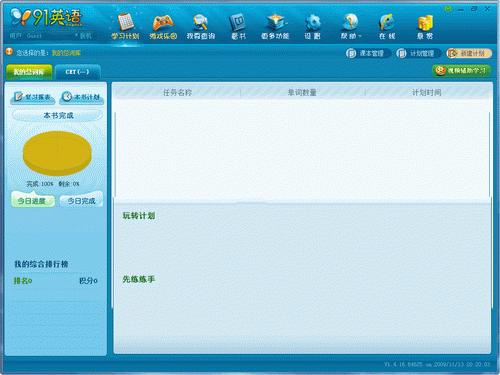Open the 复习报表 report button
This screenshot has width=500, height=375.
tap(33, 97)
